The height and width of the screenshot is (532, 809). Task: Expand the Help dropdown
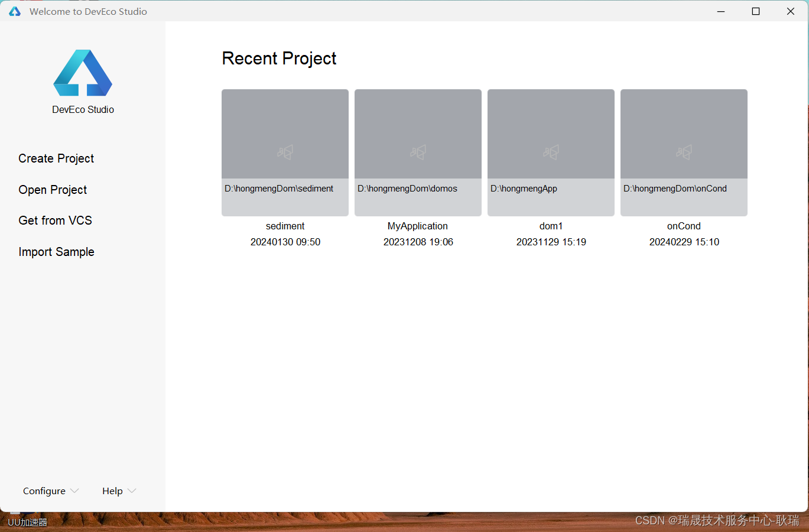tap(119, 491)
